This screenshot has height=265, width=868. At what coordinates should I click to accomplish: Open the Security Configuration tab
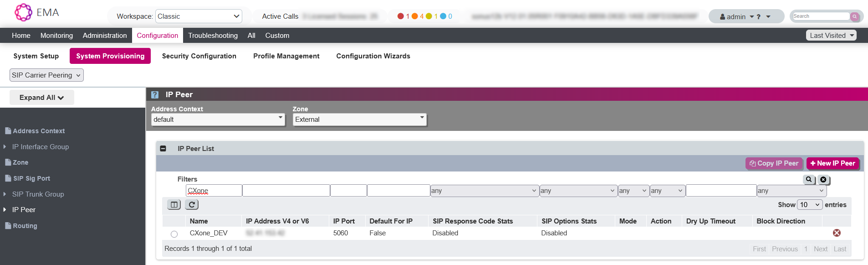[199, 56]
